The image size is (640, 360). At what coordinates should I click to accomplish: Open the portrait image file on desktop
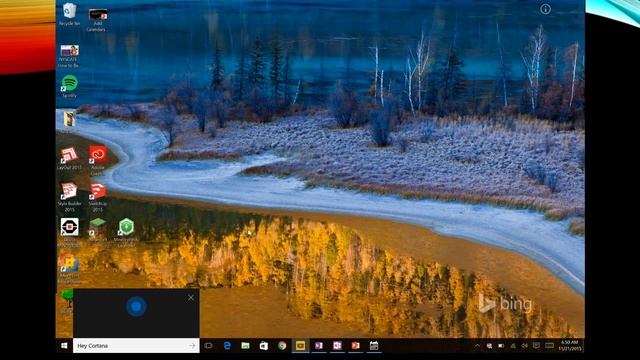(69, 119)
